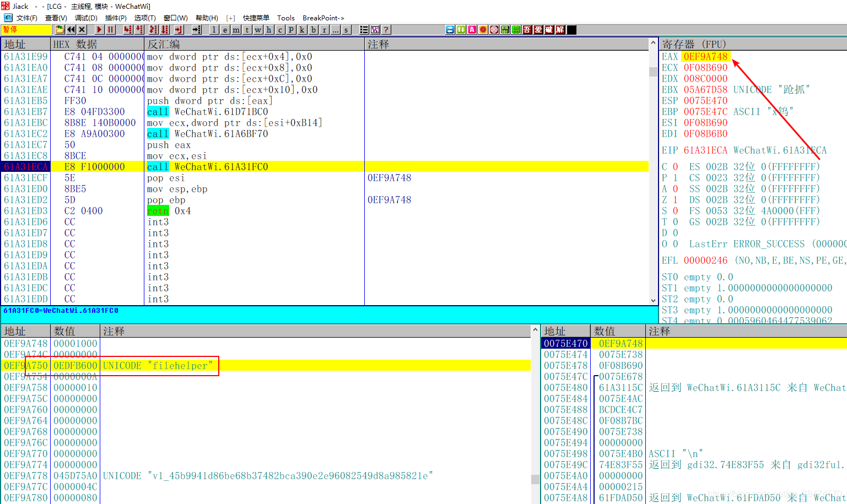This screenshot has width=847, height=504.
Task: Click the red '爱' character icon
Action: click(538, 30)
